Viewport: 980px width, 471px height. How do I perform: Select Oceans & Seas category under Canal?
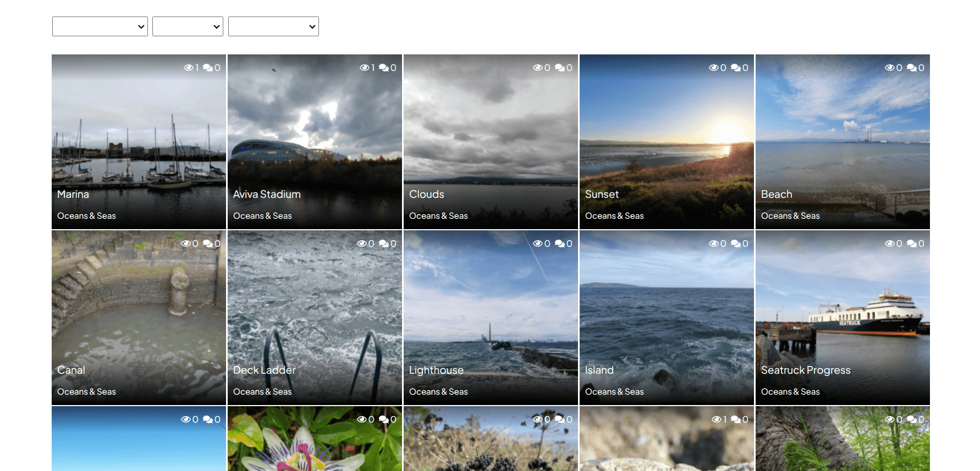(86, 392)
